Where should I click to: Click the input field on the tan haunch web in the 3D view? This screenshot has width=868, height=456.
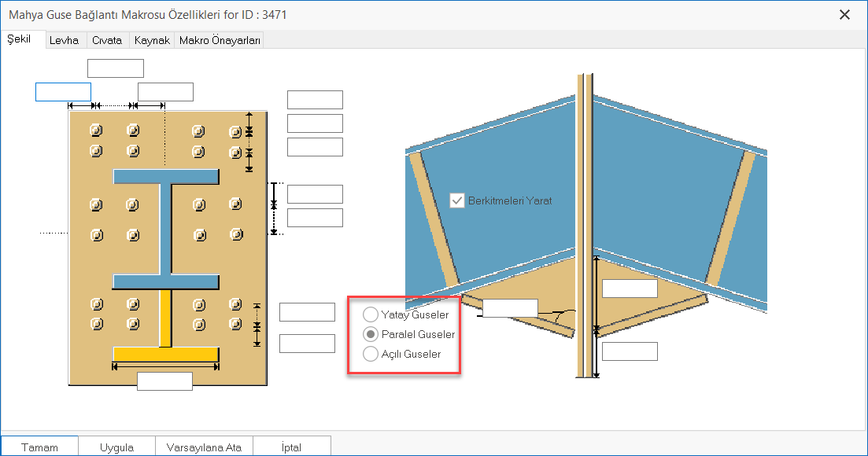click(630, 289)
